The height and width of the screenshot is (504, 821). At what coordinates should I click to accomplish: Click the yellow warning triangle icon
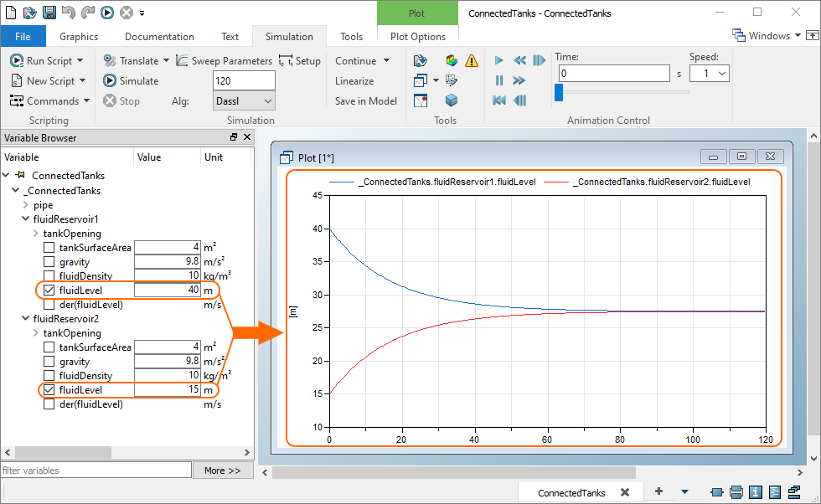(x=472, y=61)
